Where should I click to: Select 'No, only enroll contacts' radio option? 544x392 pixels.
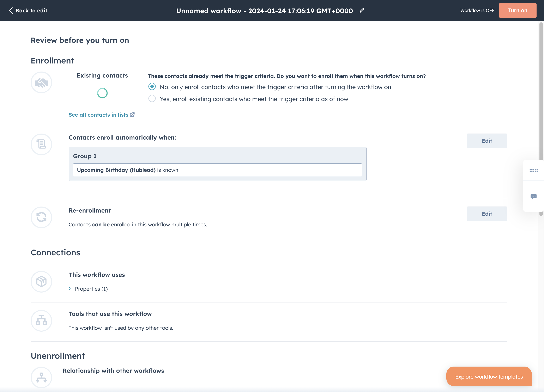pyautogui.click(x=152, y=87)
